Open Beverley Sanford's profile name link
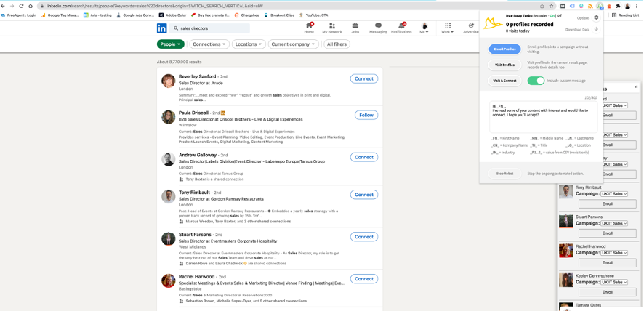Screen dimensions: 644x311 click(x=197, y=76)
